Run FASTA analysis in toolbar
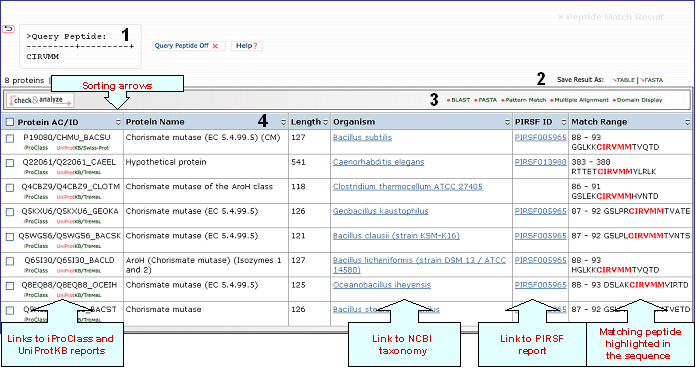The image size is (696, 368). pos(486,100)
